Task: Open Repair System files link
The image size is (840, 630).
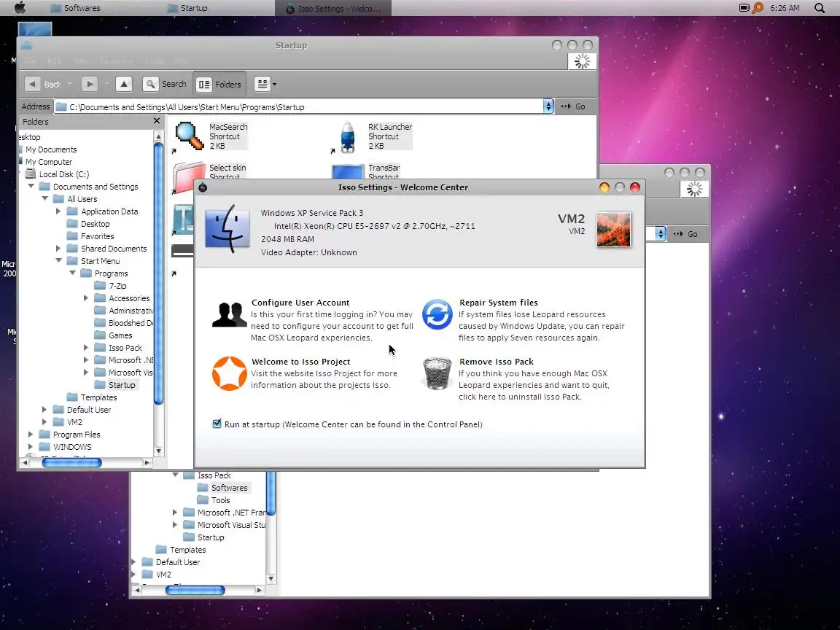Action: pyautogui.click(x=499, y=303)
